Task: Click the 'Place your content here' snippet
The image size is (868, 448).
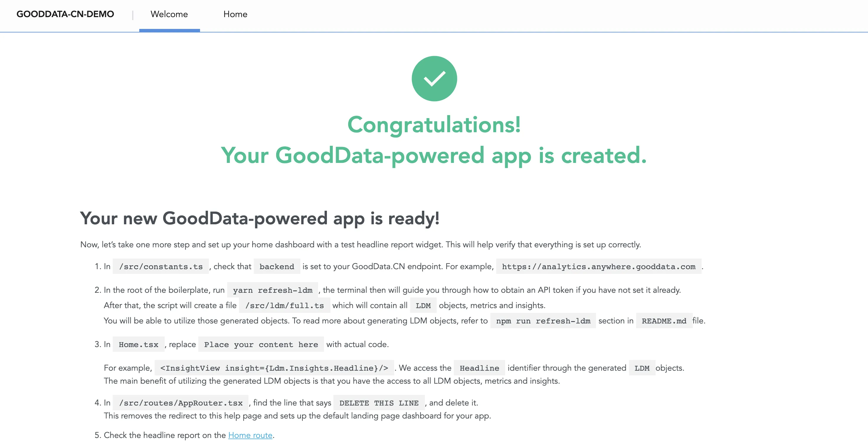Action: coord(261,344)
